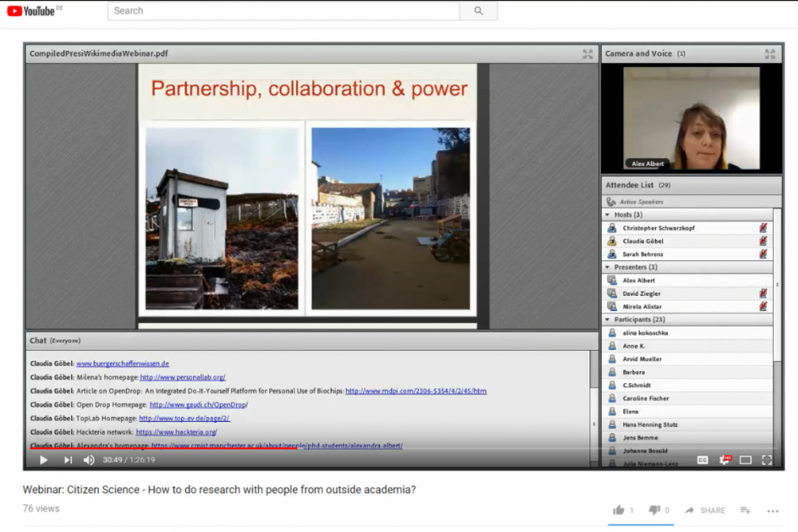Click the video title text
The height and width of the screenshot is (532, 798).
(219, 489)
